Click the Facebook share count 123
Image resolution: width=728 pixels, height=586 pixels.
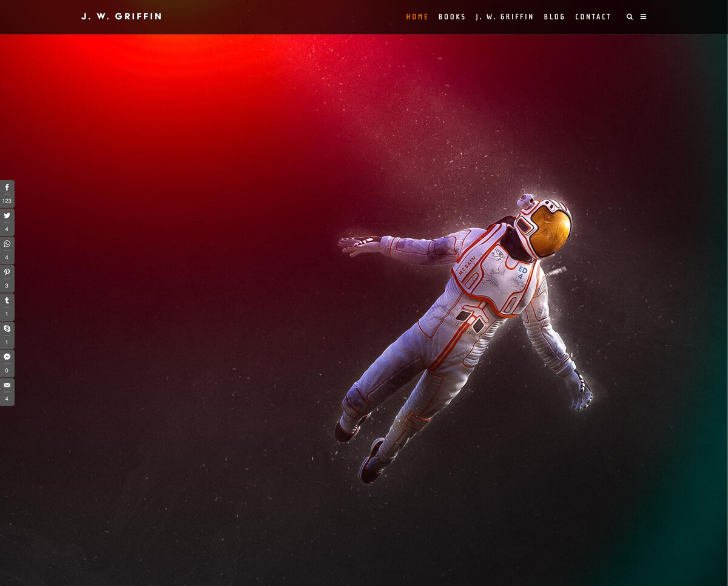(7, 201)
